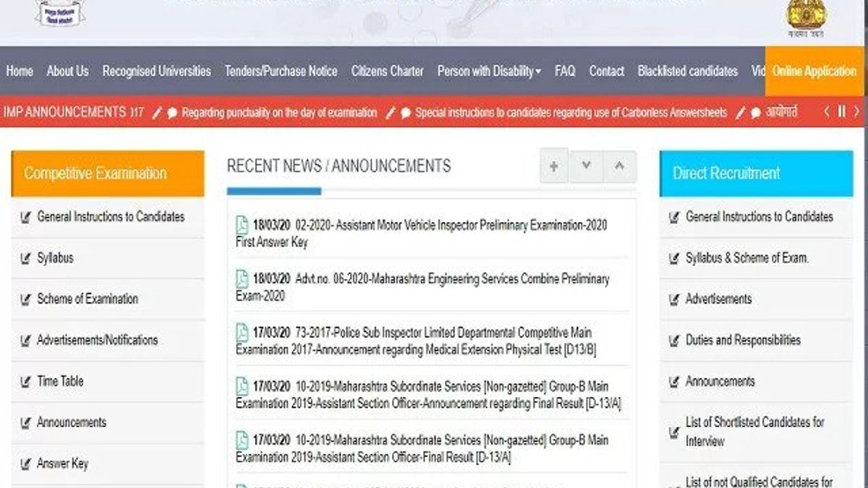
Task: Click the down arrow in Recent News
Action: coord(586,166)
